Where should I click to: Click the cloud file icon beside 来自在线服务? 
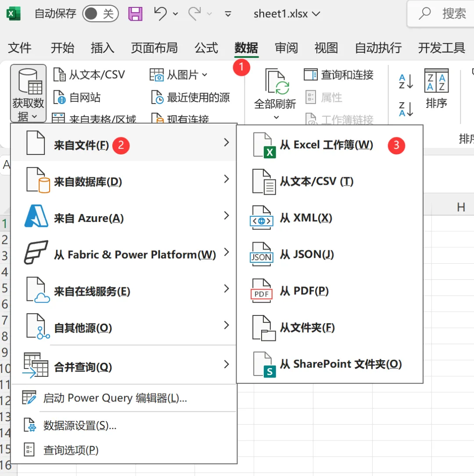[x=38, y=290]
